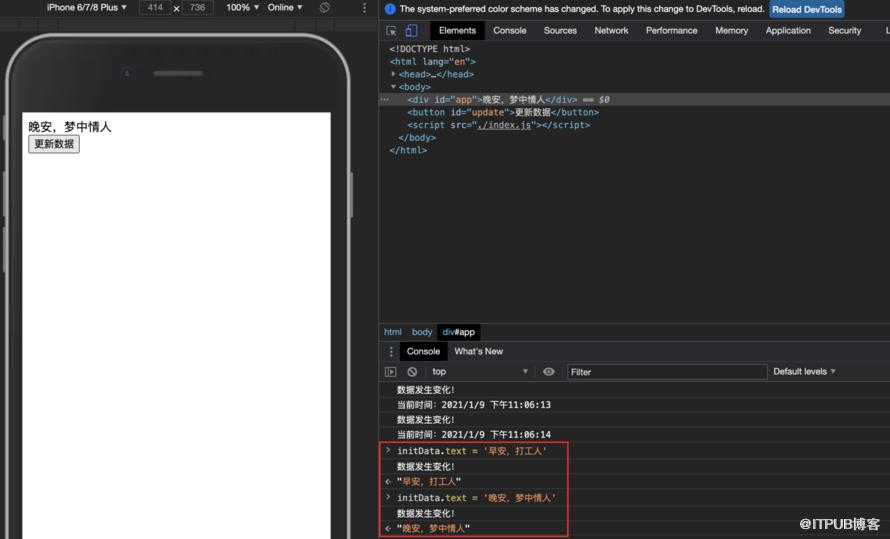890x539 pixels.
Task: Click html breadcrumb
Action: pyautogui.click(x=393, y=332)
